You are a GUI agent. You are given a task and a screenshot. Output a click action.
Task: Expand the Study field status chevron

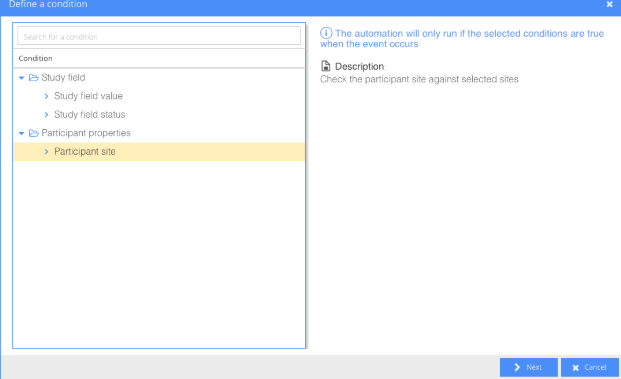tap(46, 114)
